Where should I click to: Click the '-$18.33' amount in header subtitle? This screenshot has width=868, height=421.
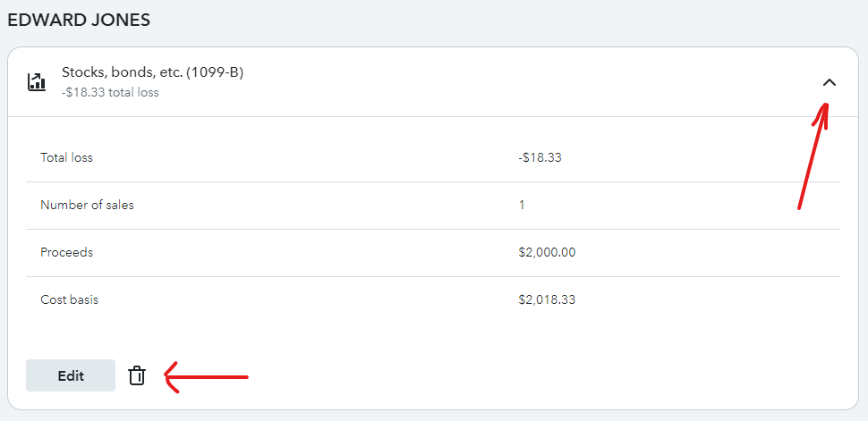[83, 92]
